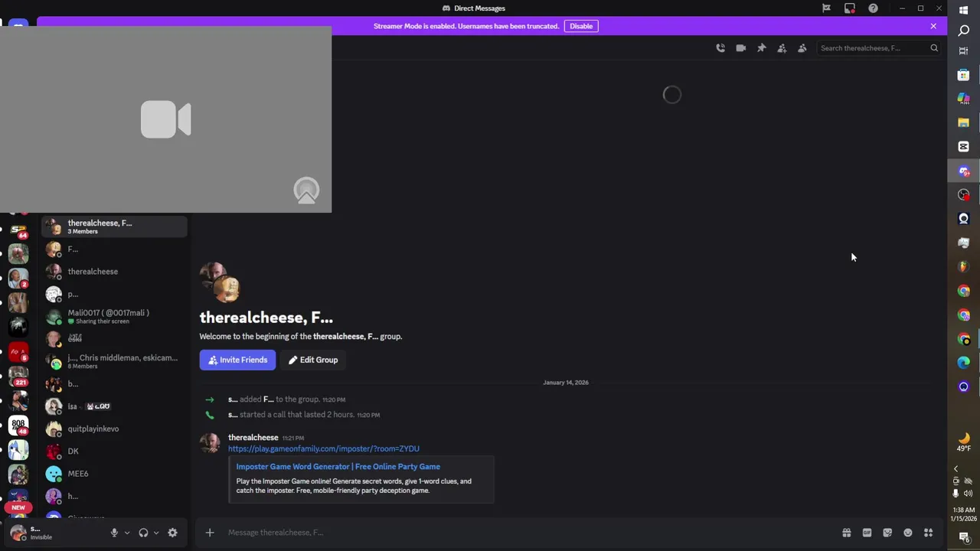Open server with 221 notification badge
The image size is (980, 551).
click(x=18, y=376)
